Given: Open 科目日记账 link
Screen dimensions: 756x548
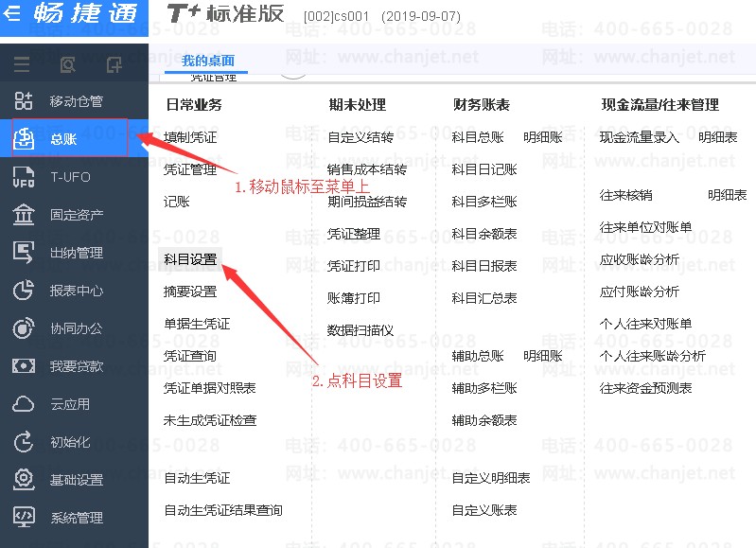Looking at the screenshot, I should point(484,169).
